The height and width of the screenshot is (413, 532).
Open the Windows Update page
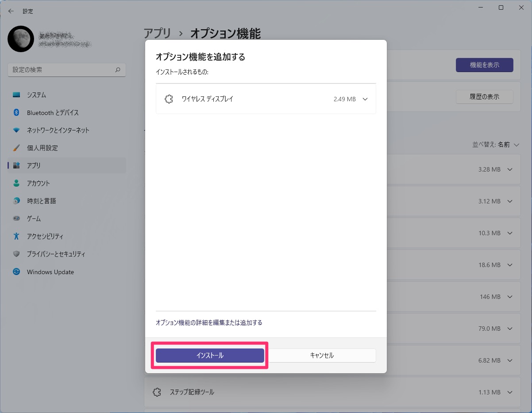pyautogui.click(x=67, y=272)
